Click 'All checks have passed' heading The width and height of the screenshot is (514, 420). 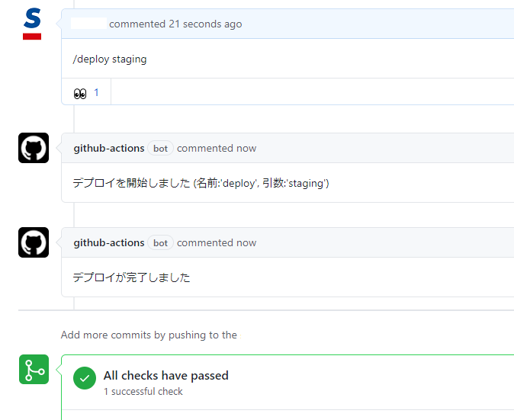[166, 376]
